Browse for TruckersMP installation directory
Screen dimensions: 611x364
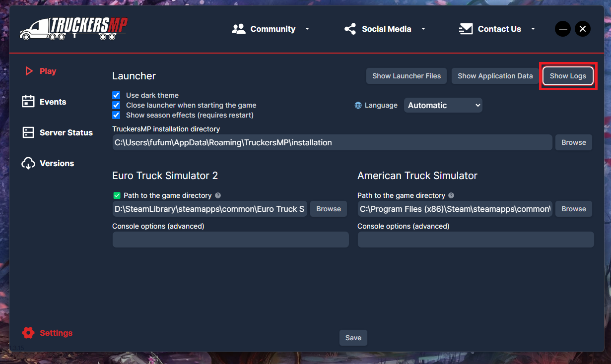[574, 142]
